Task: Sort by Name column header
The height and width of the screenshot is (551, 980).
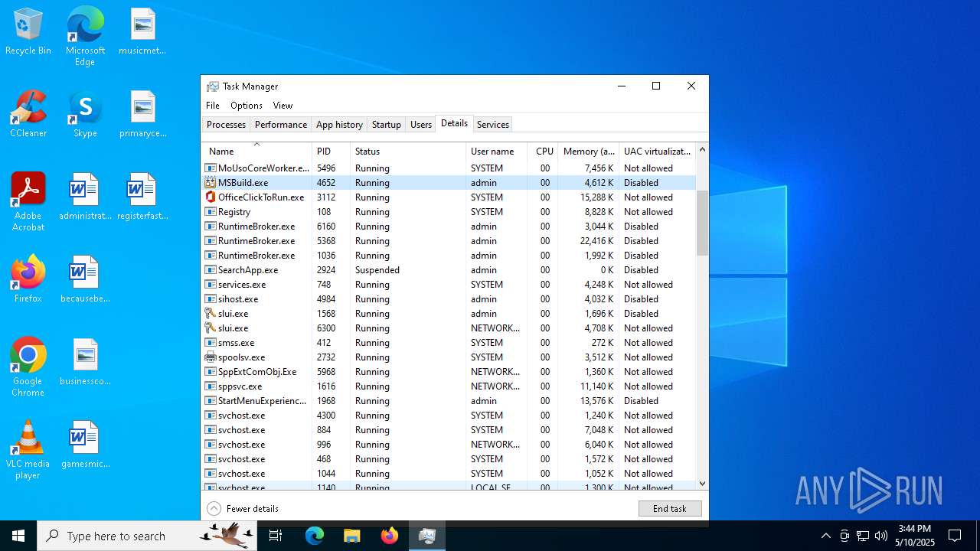Action: pyautogui.click(x=256, y=152)
